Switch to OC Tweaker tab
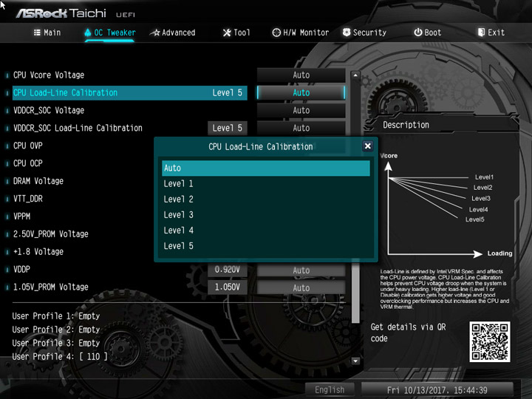 110,33
